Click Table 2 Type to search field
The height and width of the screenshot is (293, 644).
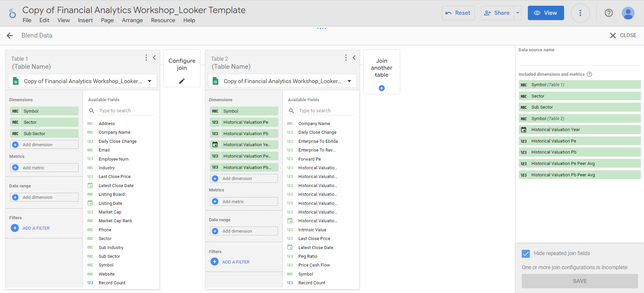pos(326,111)
